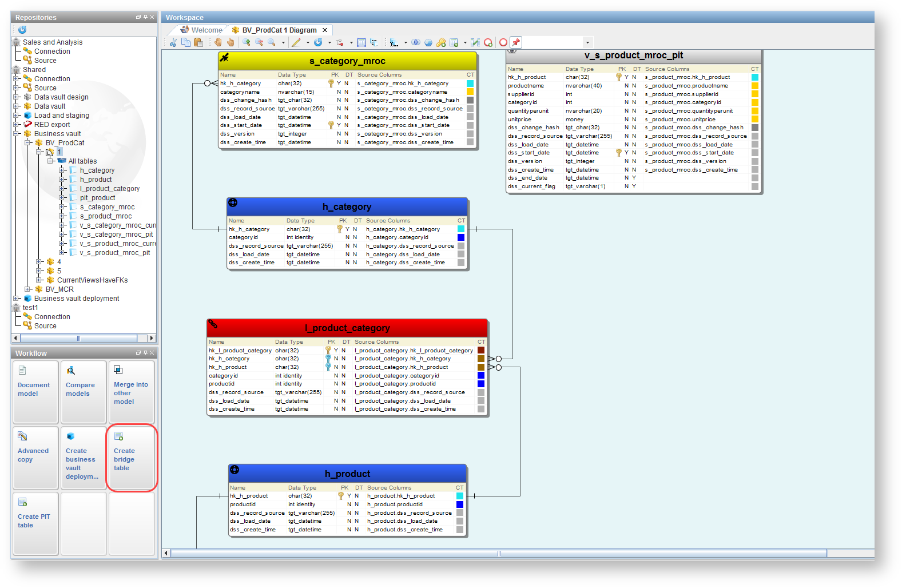This screenshot has height=588, width=902.
Task: Collapse the Business vault tree node
Action: [17, 134]
